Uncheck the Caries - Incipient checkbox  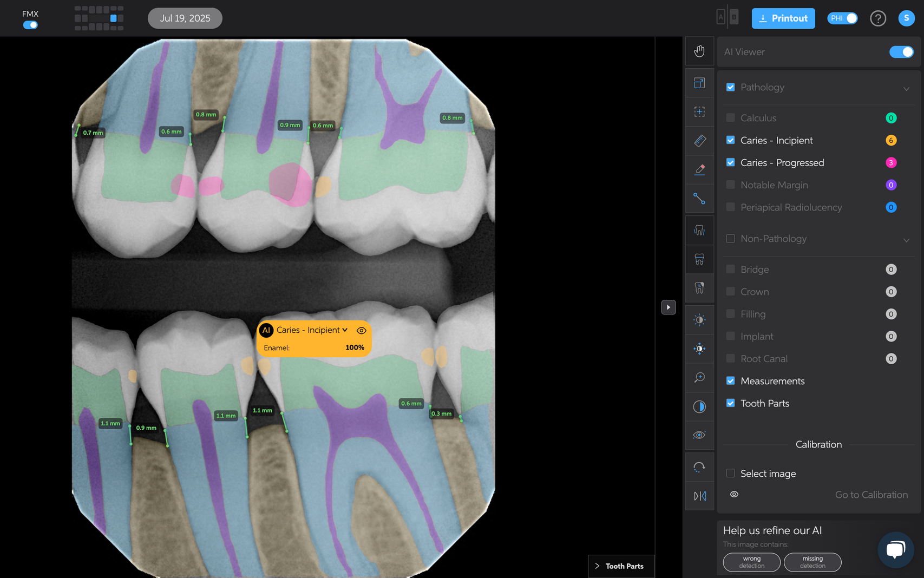[x=730, y=140]
